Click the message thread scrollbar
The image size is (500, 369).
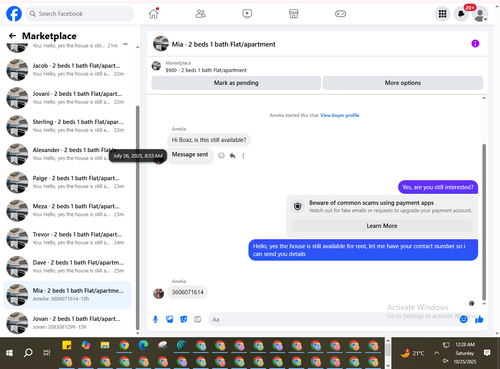click(484, 222)
